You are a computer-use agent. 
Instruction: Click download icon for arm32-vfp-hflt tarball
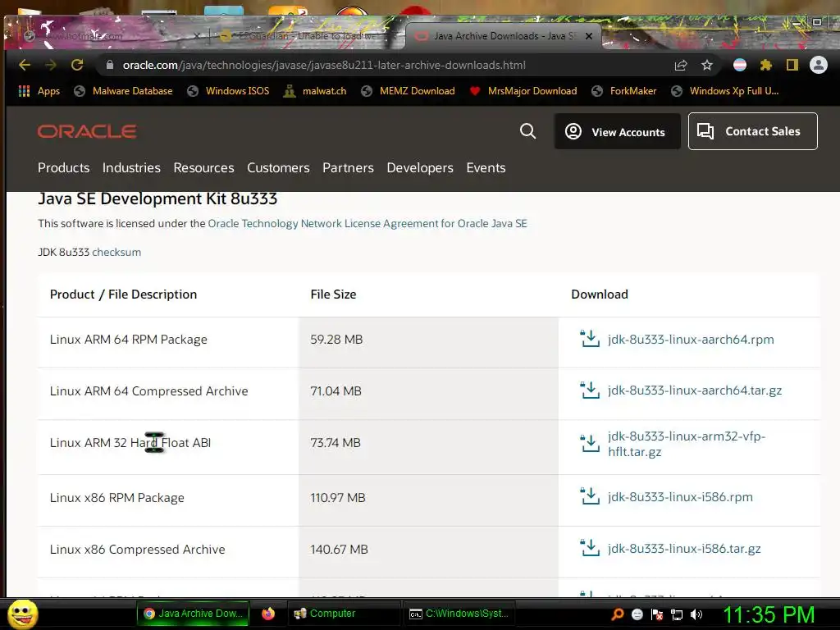pos(590,444)
